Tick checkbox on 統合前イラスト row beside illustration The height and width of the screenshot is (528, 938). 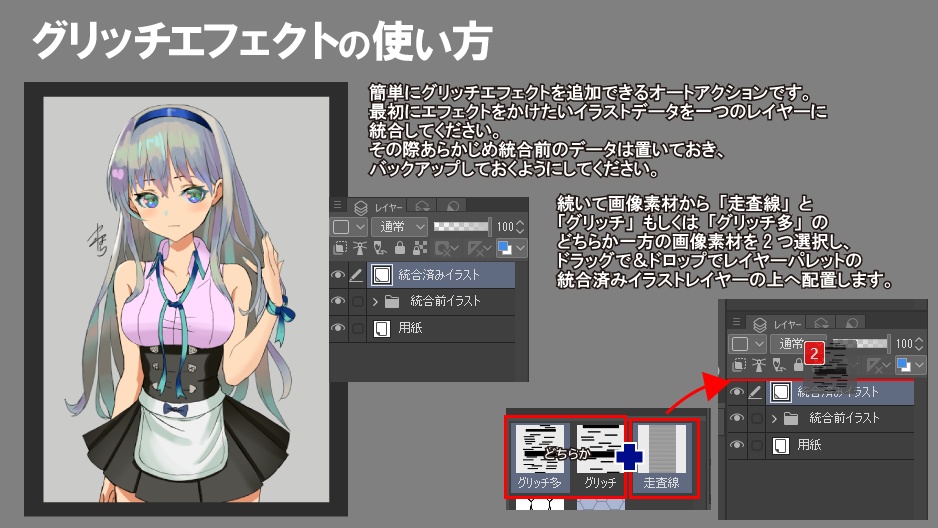tap(357, 301)
